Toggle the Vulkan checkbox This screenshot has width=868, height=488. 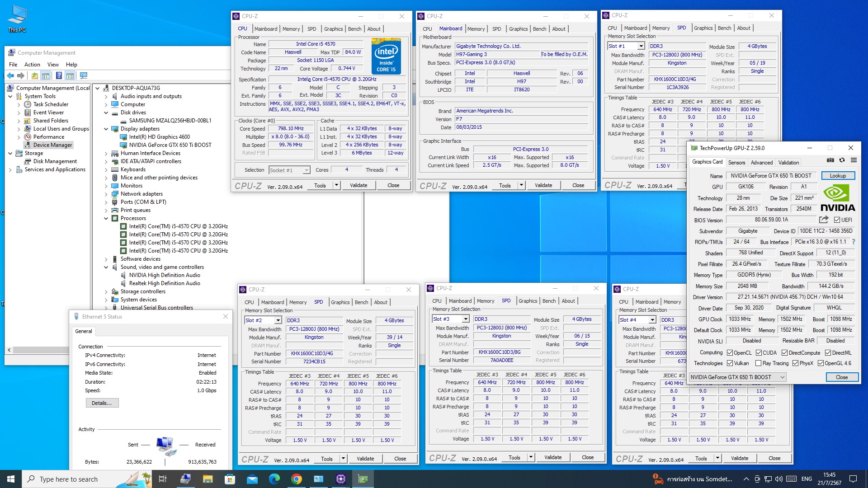pos(730,363)
